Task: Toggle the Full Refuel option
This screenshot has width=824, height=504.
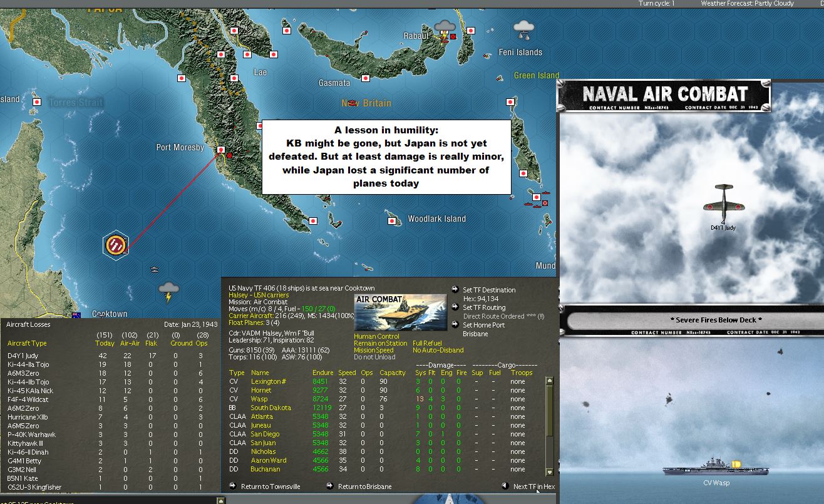Action: (x=427, y=343)
